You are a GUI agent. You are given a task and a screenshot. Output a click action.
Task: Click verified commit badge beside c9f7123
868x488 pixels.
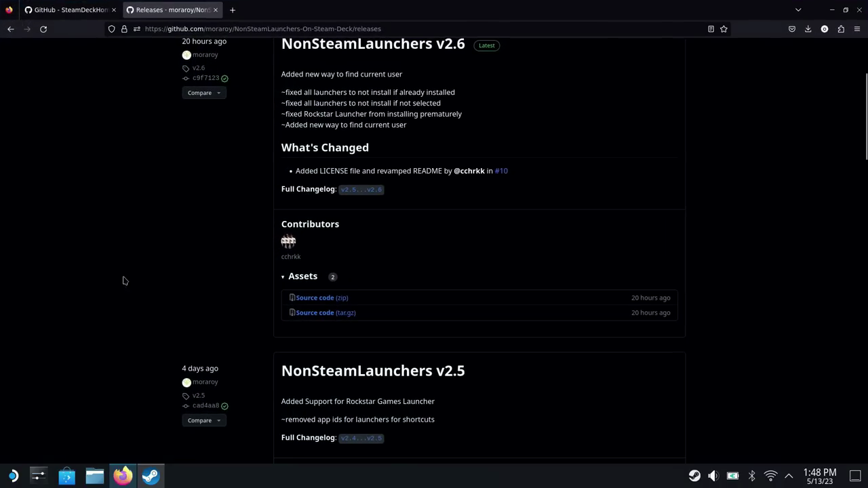coord(224,79)
